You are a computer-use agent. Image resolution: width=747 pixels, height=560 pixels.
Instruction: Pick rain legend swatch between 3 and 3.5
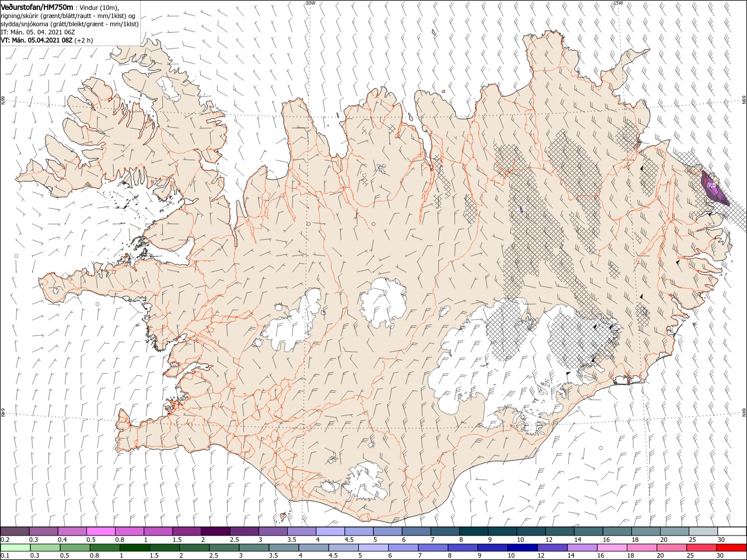pyautogui.click(x=254, y=548)
